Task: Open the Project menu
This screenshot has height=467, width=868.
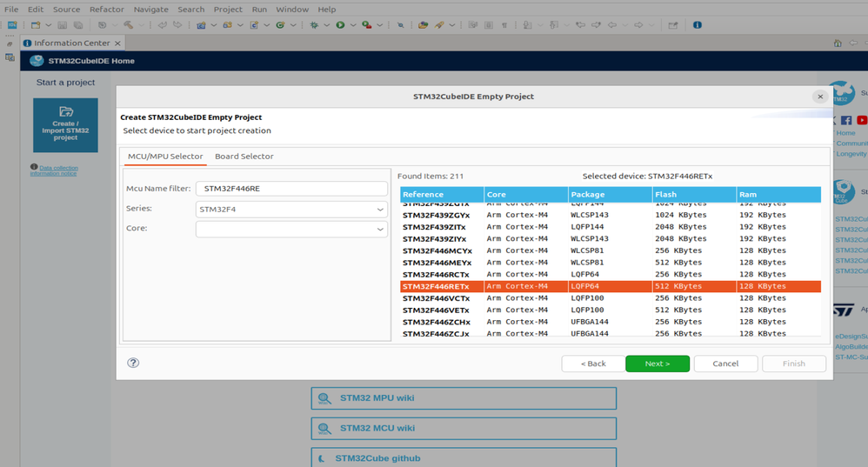Action: [228, 10]
